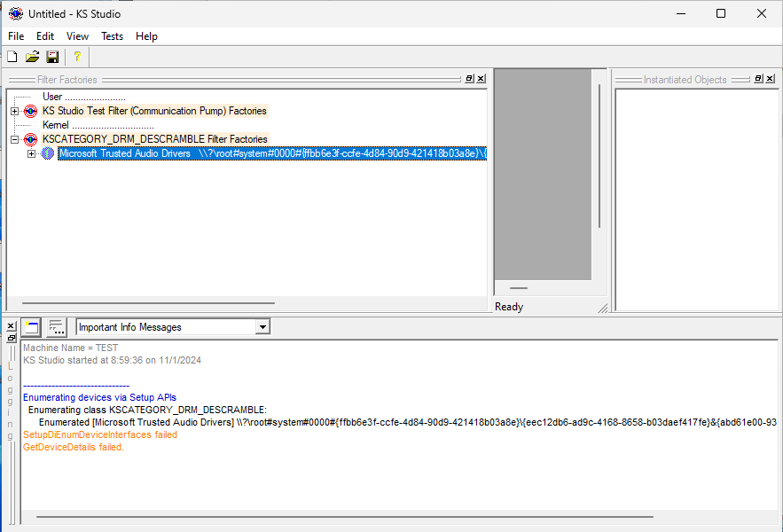The height and width of the screenshot is (532, 783).
Task: Click the KS Studio title bar app icon
Action: point(16,13)
